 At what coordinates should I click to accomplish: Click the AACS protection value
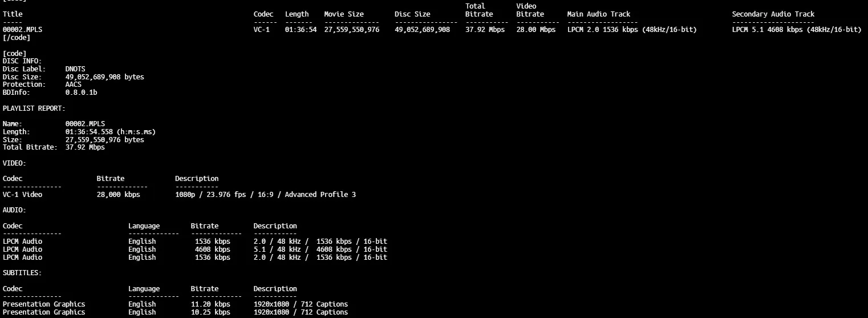point(73,84)
